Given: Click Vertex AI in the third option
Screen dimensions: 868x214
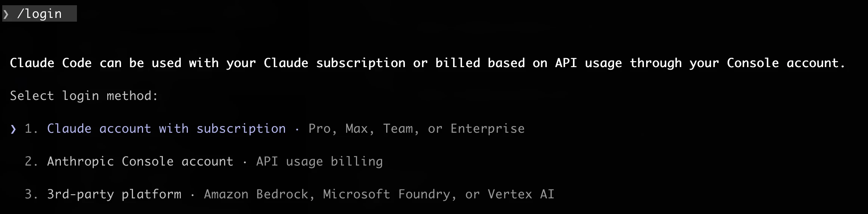Looking at the screenshot, I should 521,195.
